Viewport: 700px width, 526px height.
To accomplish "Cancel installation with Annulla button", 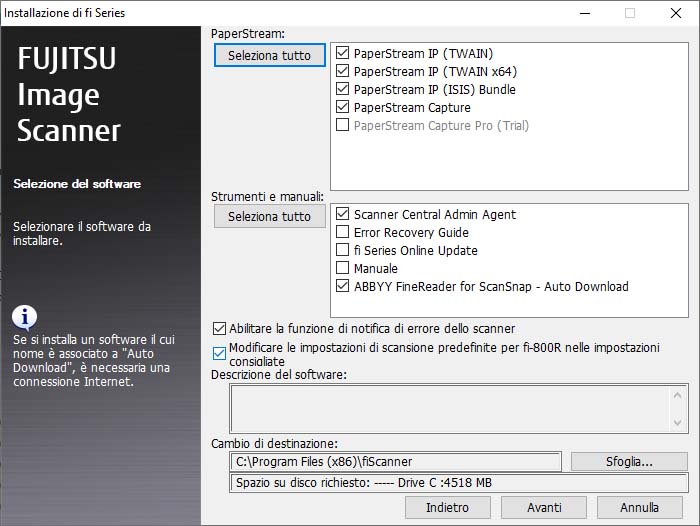I will (x=639, y=507).
